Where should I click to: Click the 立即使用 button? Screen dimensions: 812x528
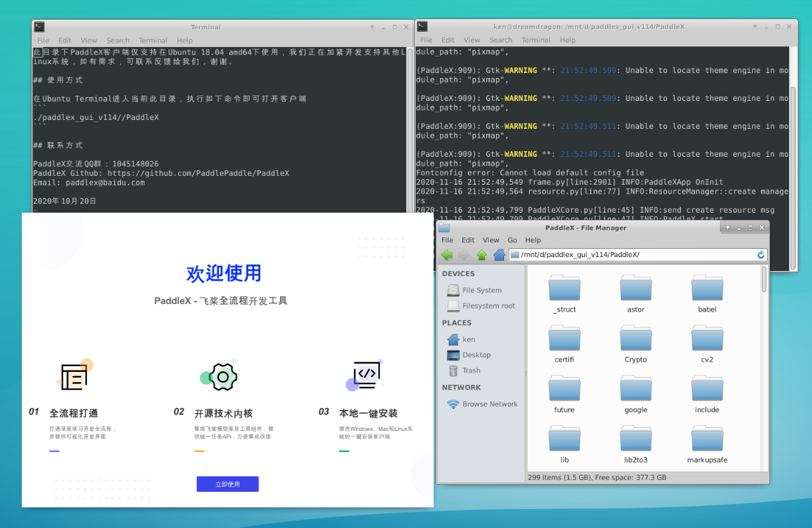tap(227, 484)
